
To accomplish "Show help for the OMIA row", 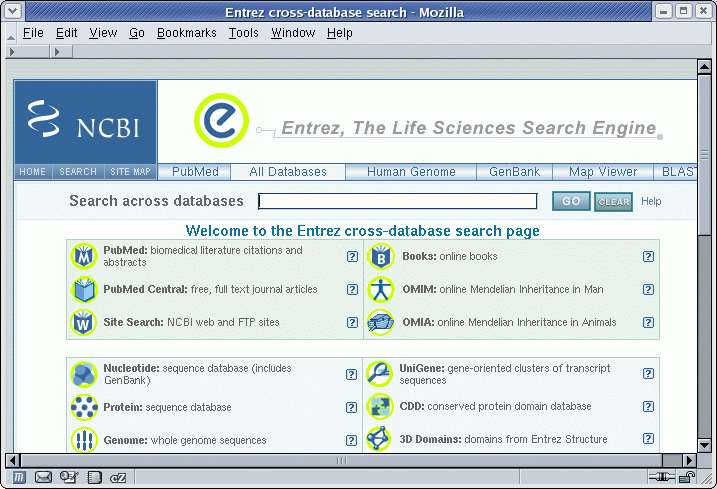I will pyautogui.click(x=648, y=322).
